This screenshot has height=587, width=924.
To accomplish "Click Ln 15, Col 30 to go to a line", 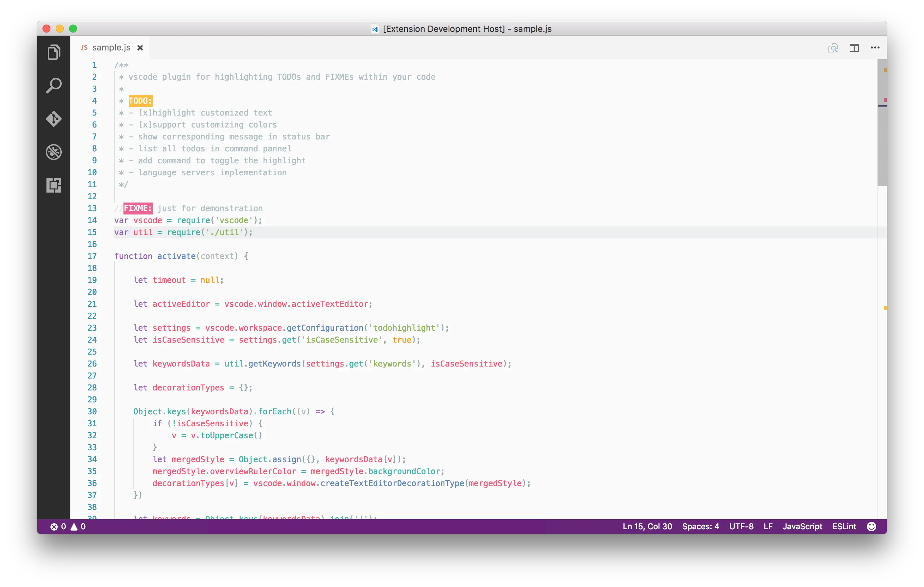I will [647, 526].
